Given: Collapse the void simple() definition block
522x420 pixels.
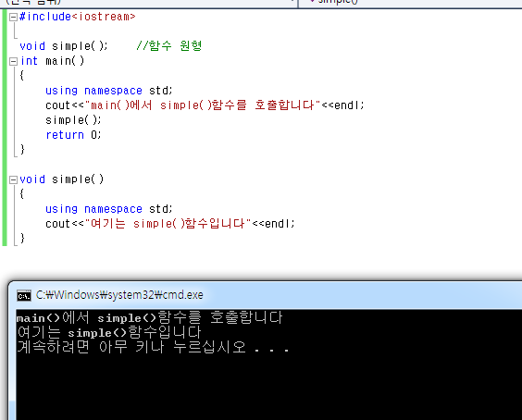Looking at the screenshot, I should (13, 179).
